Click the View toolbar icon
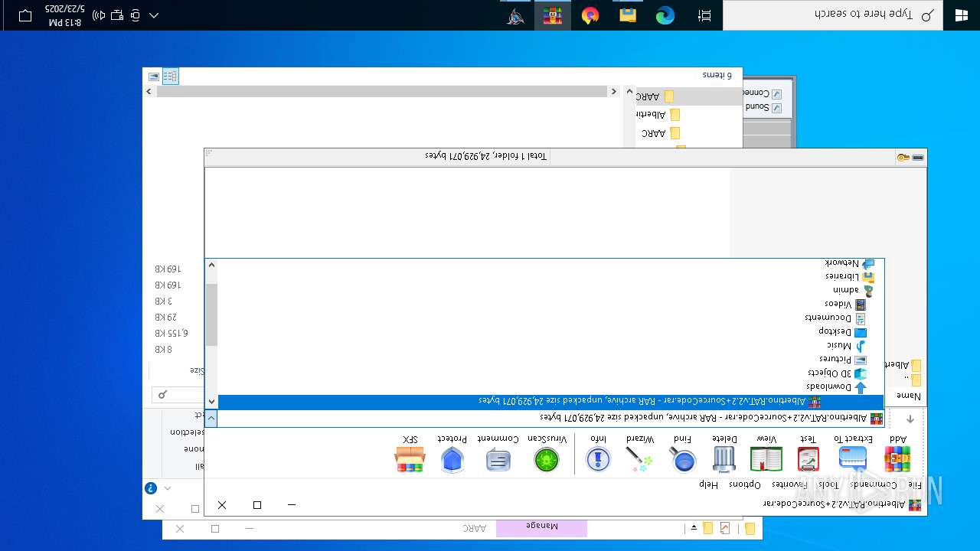The height and width of the screenshot is (551, 980). [766, 458]
